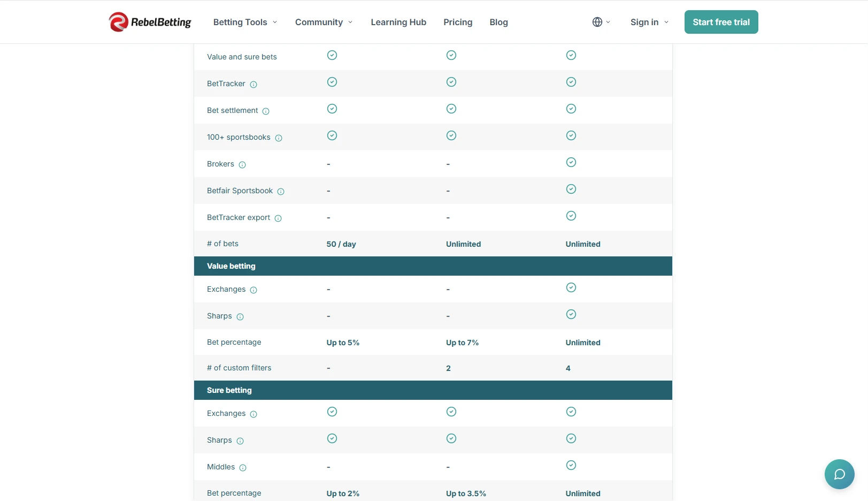
Task: Click third-column checkmark in Brokers row
Action: coord(571,162)
